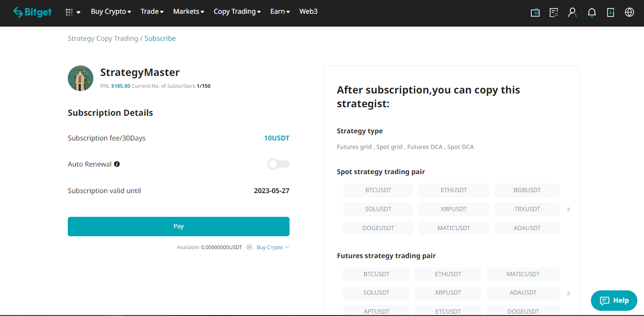The image size is (644, 316).
Task: Click the StrategyMaster avatar picture
Action: tap(81, 78)
